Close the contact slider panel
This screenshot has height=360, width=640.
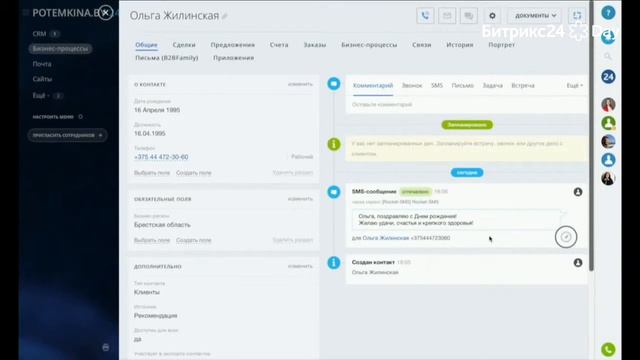click(x=106, y=13)
